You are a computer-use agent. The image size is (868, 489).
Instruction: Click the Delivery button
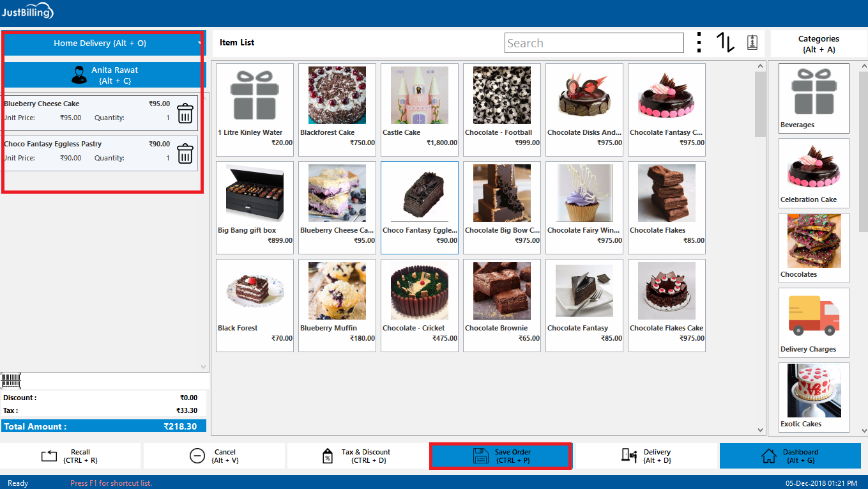point(646,456)
